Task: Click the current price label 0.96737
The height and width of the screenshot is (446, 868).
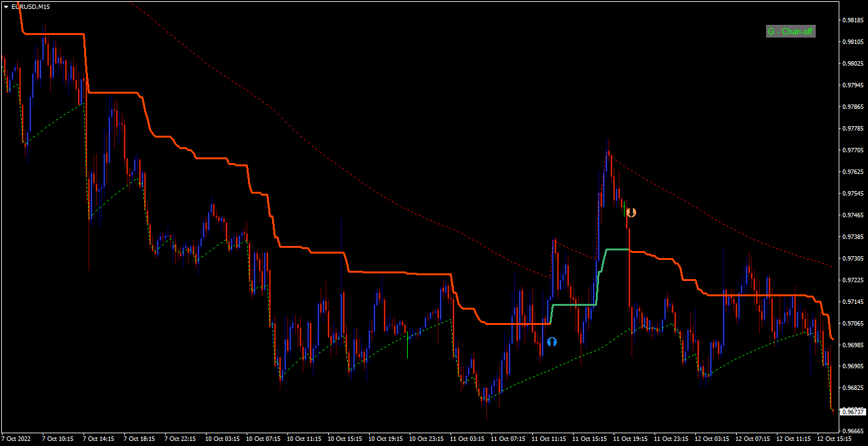Action: 852,412
